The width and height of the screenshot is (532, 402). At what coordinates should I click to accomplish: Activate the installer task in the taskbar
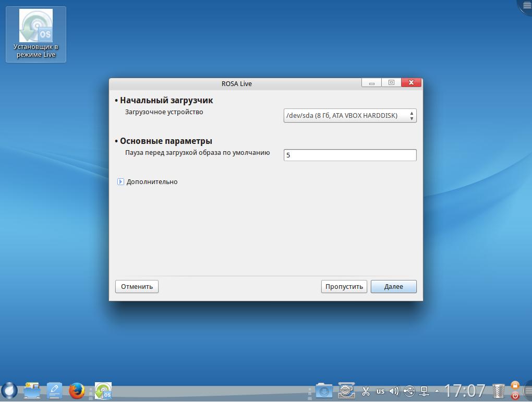pos(103,391)
